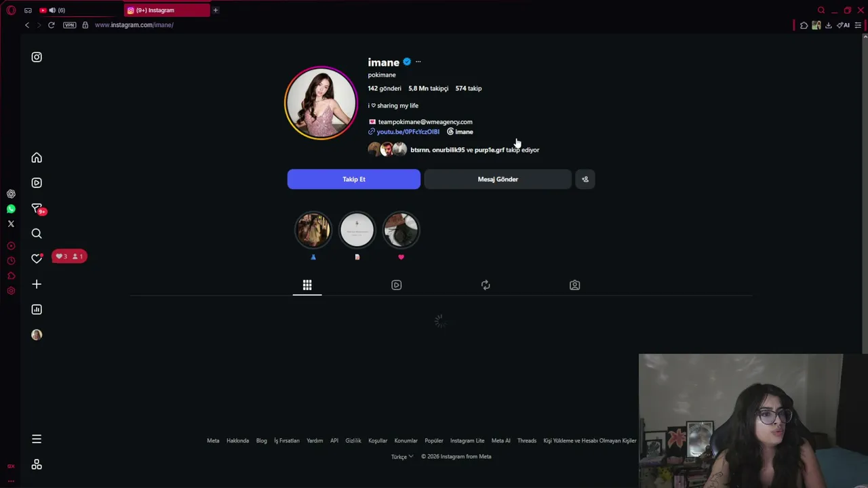Open a new browser tab

[216, 10]
